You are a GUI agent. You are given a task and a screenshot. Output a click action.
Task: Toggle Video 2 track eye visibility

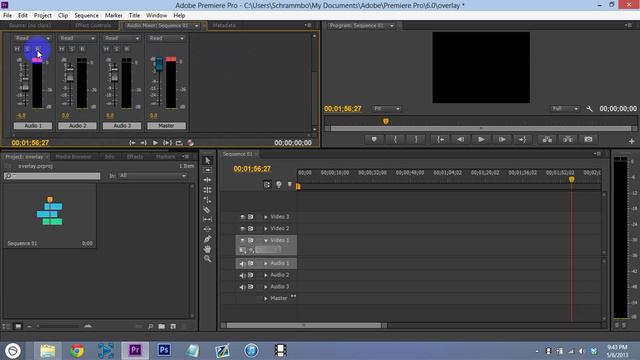click(x=242, y=229)
